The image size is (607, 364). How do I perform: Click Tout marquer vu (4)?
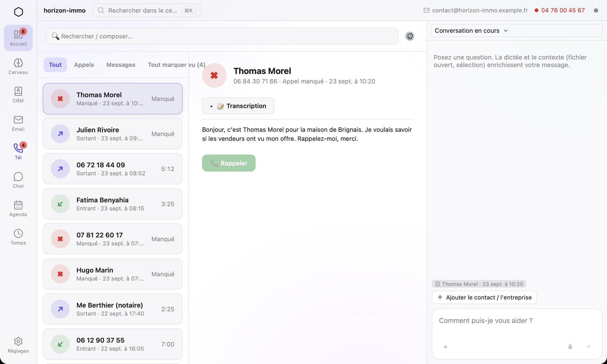click(176, 65)
